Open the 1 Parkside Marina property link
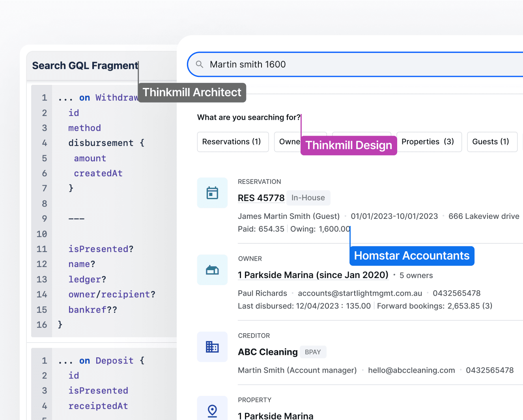Viewport: 523px width, 420px height. (276, 416)
